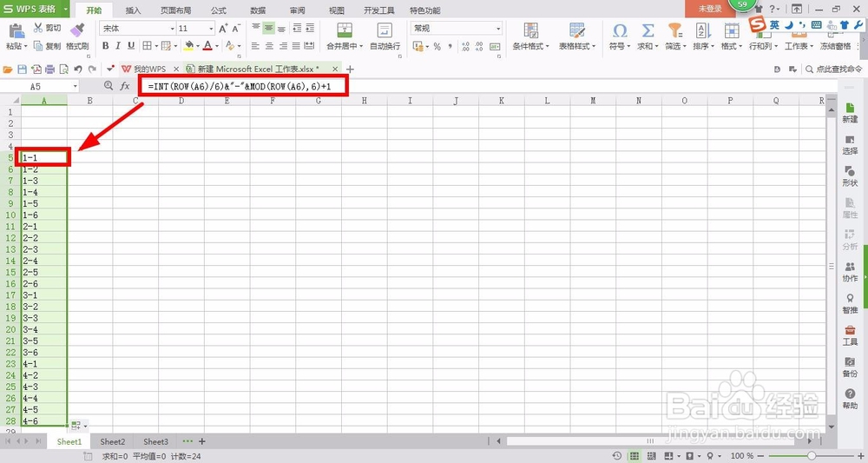Open the auto fill options dropdown
The height and width of the screenshot is (463, 868).
click(79, 426)
